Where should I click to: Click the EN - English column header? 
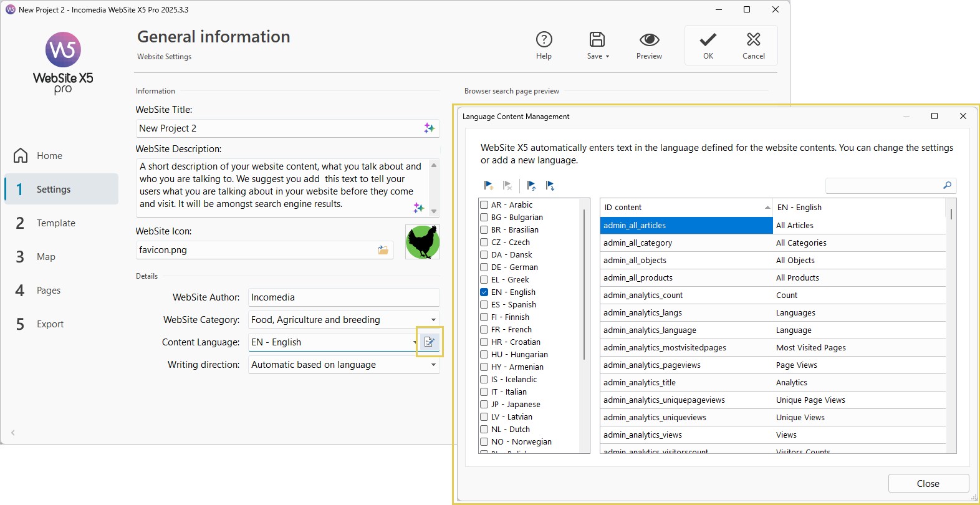pos(859,207)
